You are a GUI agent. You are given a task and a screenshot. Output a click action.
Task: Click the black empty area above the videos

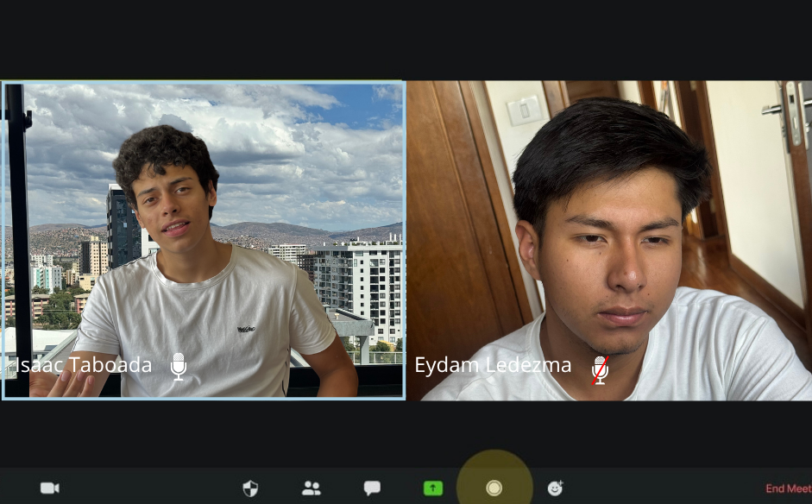(406, 39)
